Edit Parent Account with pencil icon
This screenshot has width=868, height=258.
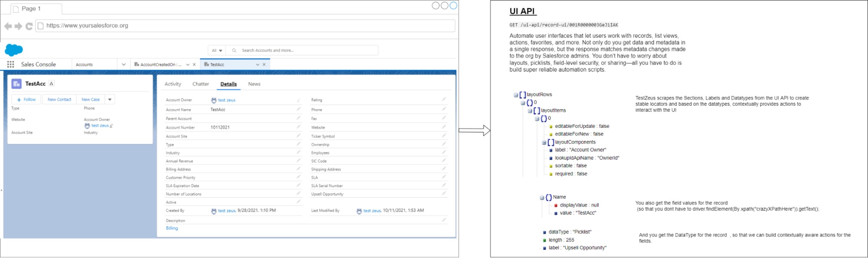coord(298,118)
